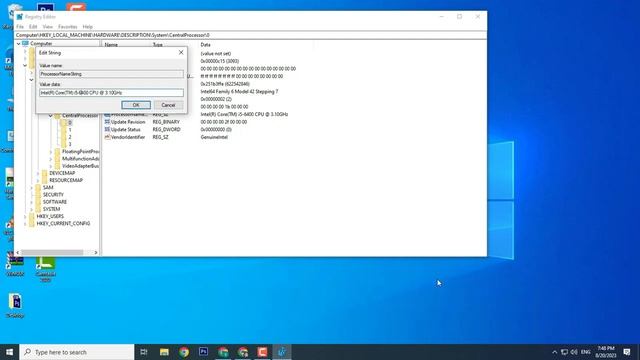
Task: Click the tree pane's horizontal scrollbar thumb
Action: coord(52,253)
